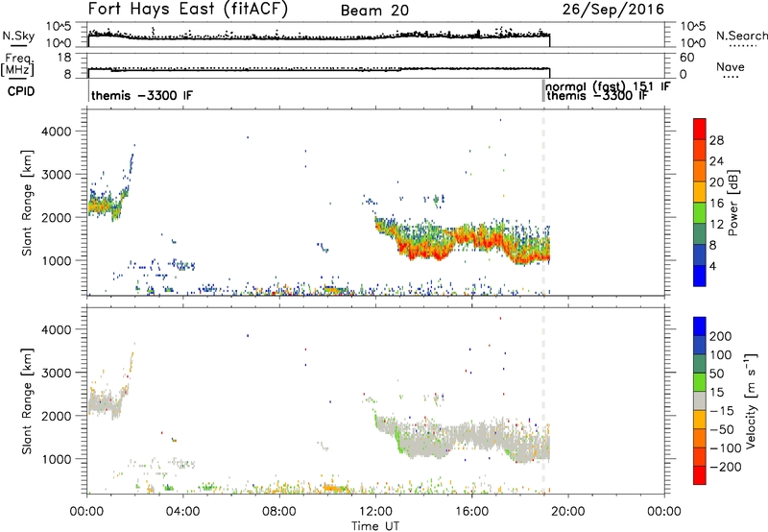Click the 'N.Sky' axis label

coord(18,36)
